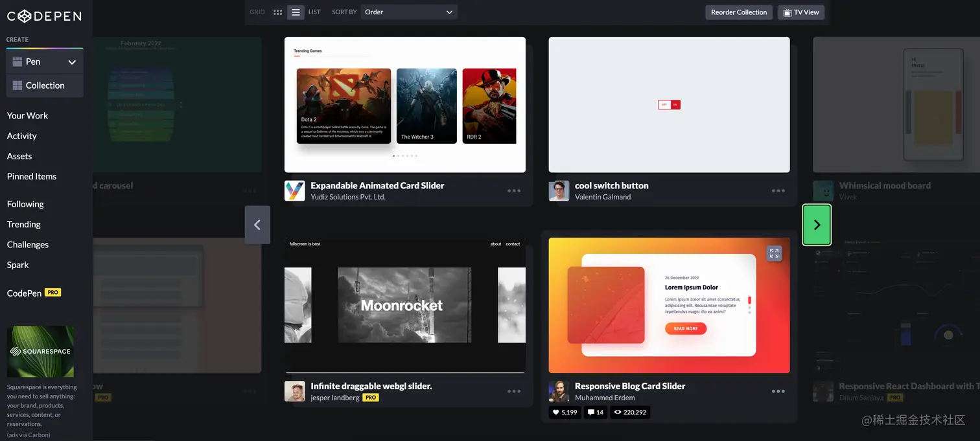Open more options for Responsive Blog Card Slider
980x441 pixels.
pos(778,392)
